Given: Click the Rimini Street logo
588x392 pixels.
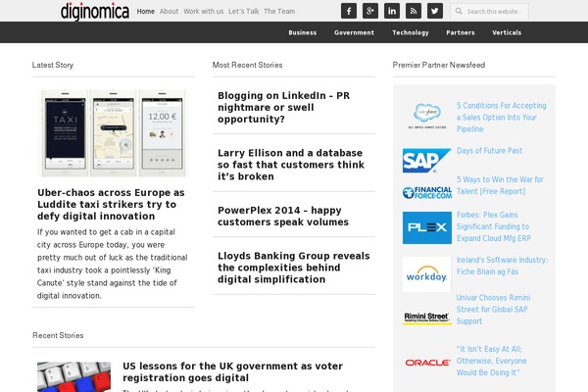Looking at the screenshot, I should pos(426,318).
